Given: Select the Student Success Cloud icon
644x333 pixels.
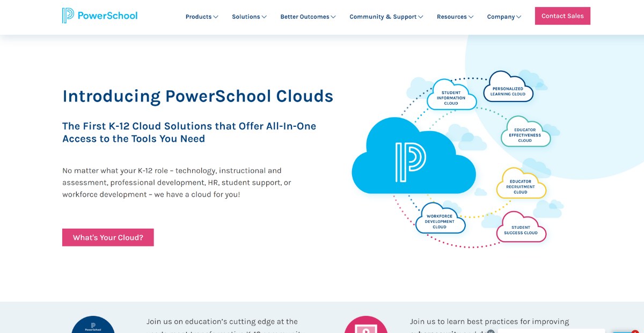Looking at the screenshot, I should pyautogui.click(x=521, y=228).
